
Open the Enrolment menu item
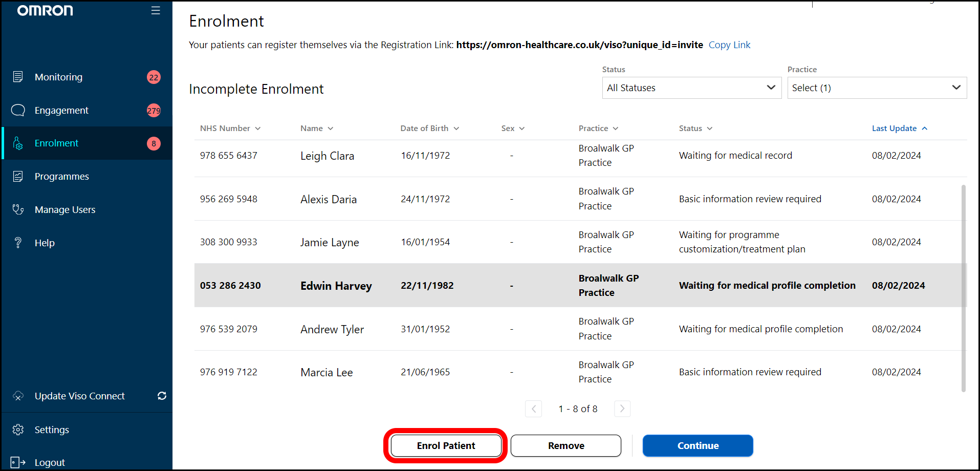[57, 143]
